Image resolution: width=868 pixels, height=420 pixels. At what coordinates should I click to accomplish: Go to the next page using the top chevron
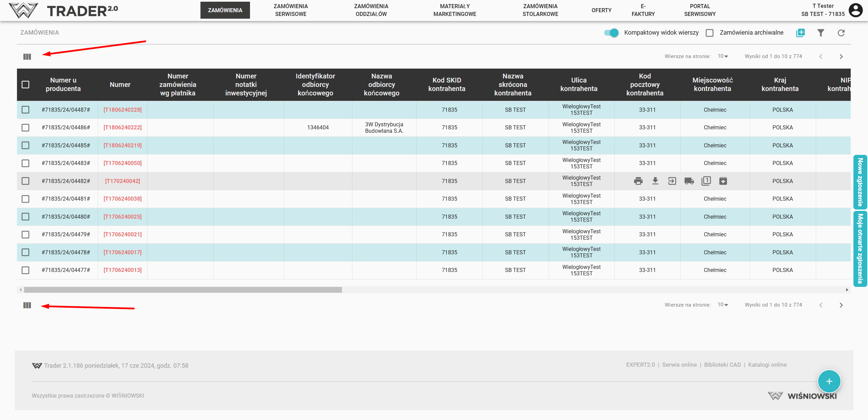click(x=841, y=57)
